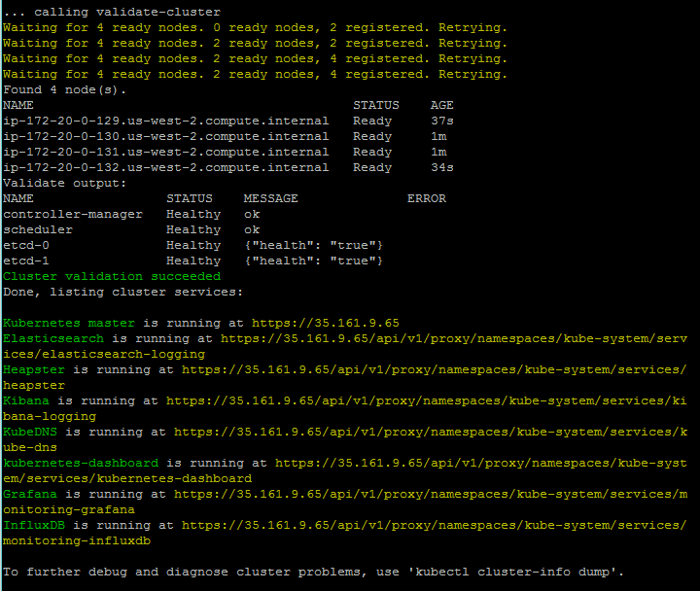Click controller-manager 'ok' message

252,214
